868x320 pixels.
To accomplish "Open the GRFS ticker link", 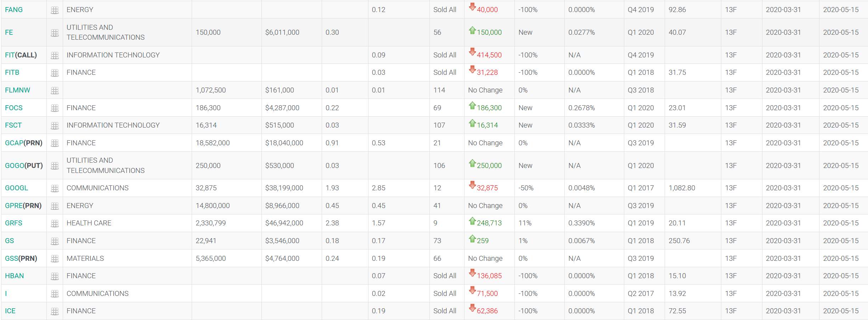I will coord(14,223).
